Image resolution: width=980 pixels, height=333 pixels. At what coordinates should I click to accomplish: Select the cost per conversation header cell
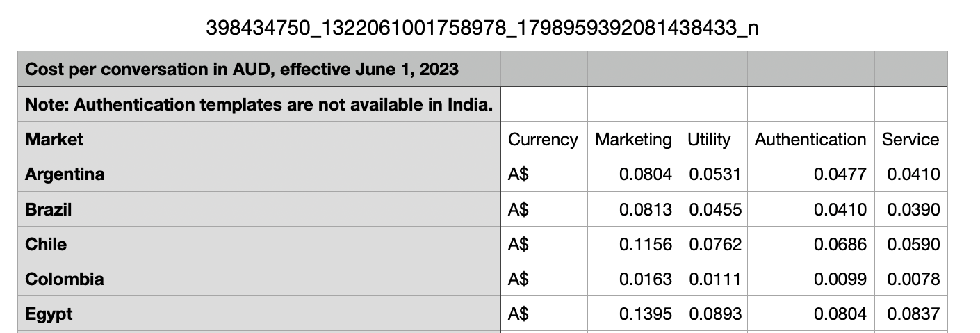click(241, 70)
